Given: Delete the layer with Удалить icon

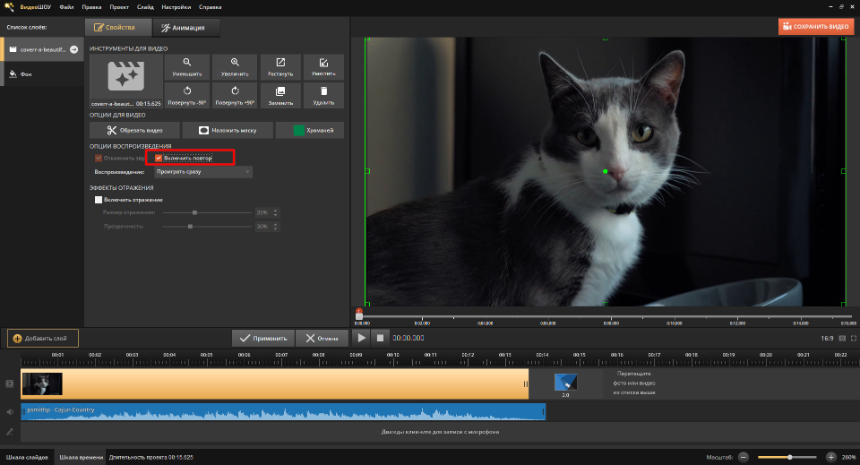Looking at the screenshot, I should point(324,95).
